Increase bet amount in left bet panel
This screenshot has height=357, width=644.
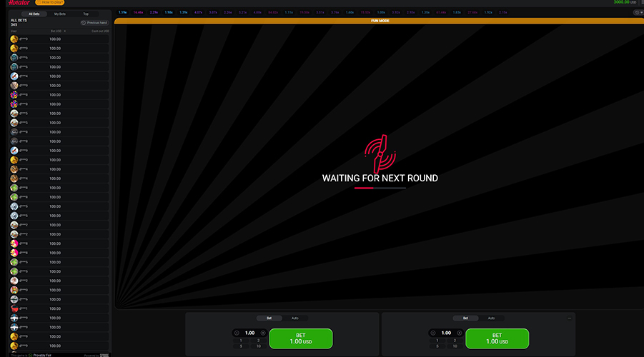(x=262, y=333)
